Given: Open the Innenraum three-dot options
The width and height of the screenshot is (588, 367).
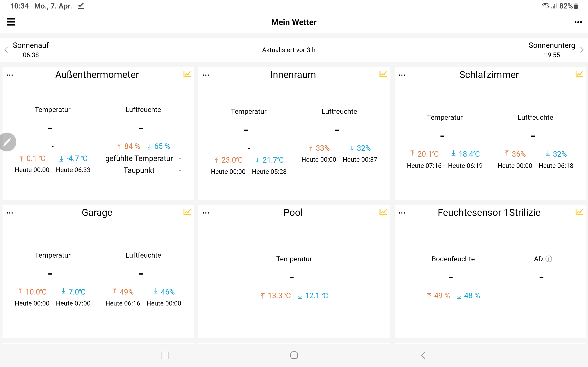Looking at the screenshot, I should [x=206, y=75].
